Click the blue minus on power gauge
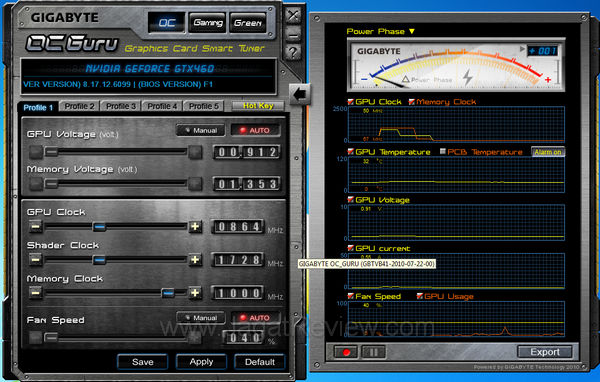 click(x=364, y=79)
